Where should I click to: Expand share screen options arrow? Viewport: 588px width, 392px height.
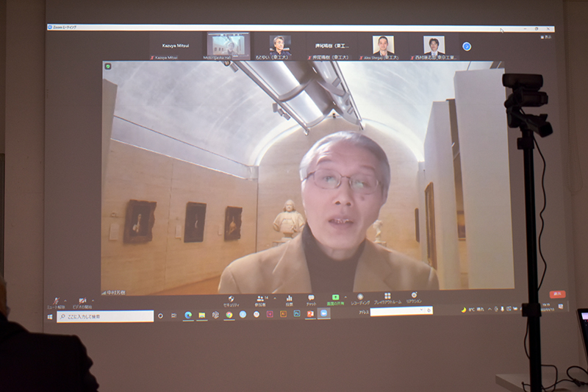point(345,297)
